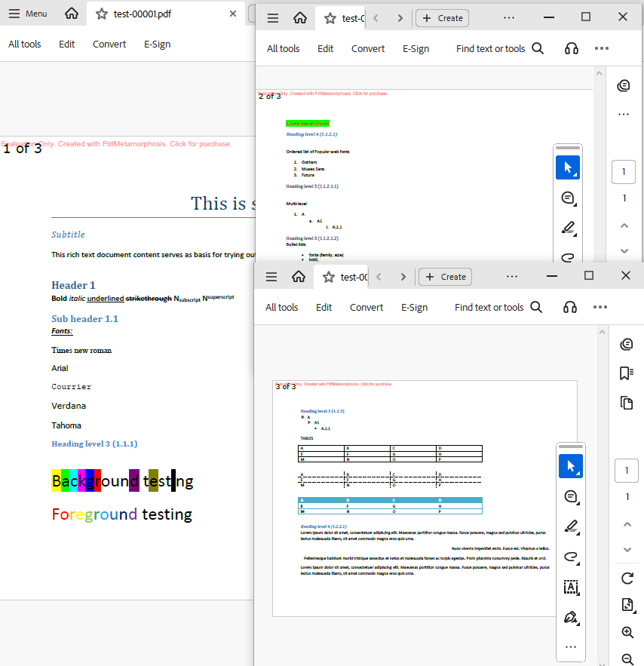
Task: Select the freeform Draw tool
Action: pos(571,557)
